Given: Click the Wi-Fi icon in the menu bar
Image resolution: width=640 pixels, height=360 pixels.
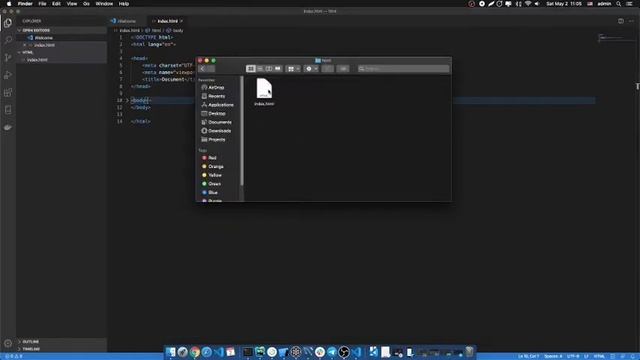Looking at the screenshot, I should [528, 4].
